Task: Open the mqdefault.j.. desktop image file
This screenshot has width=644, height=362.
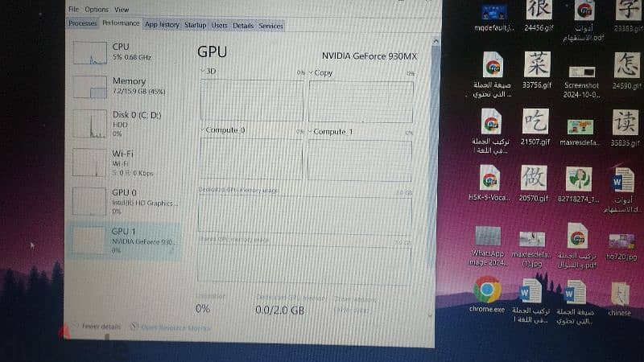Action: (x=493, y=16)
